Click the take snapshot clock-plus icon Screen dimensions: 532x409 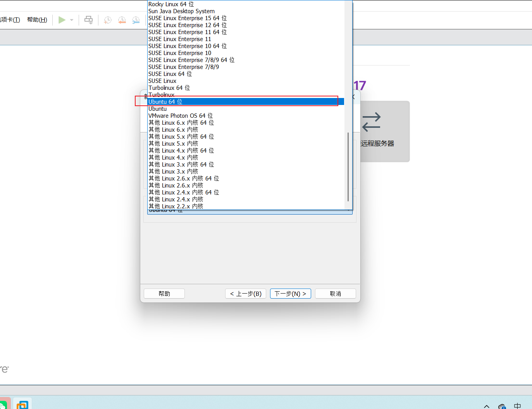[108, 20]
